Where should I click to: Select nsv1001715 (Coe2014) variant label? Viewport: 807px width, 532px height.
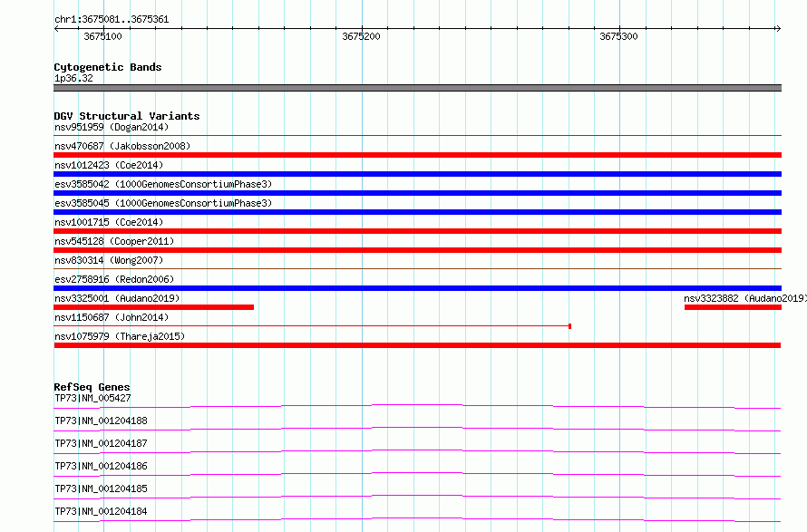(109, 222)
